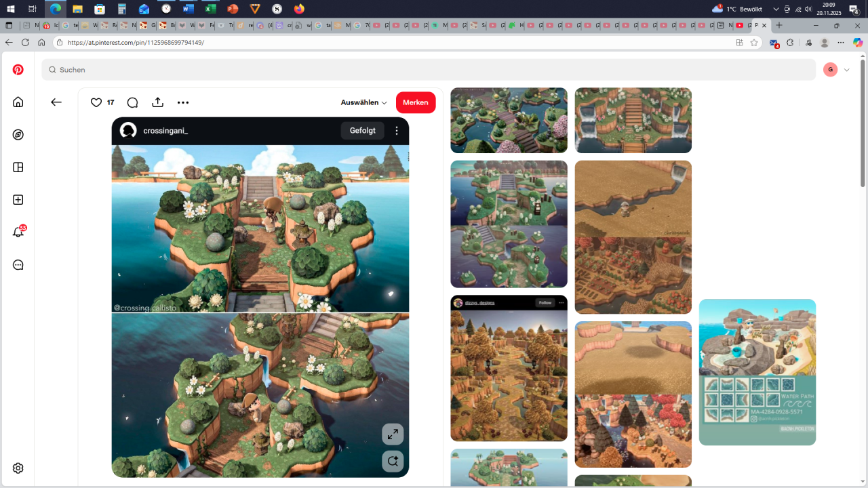Toggle the Gefolgt follow button
The width and height of the screenshot is (868, 488).
click(362, 131)
